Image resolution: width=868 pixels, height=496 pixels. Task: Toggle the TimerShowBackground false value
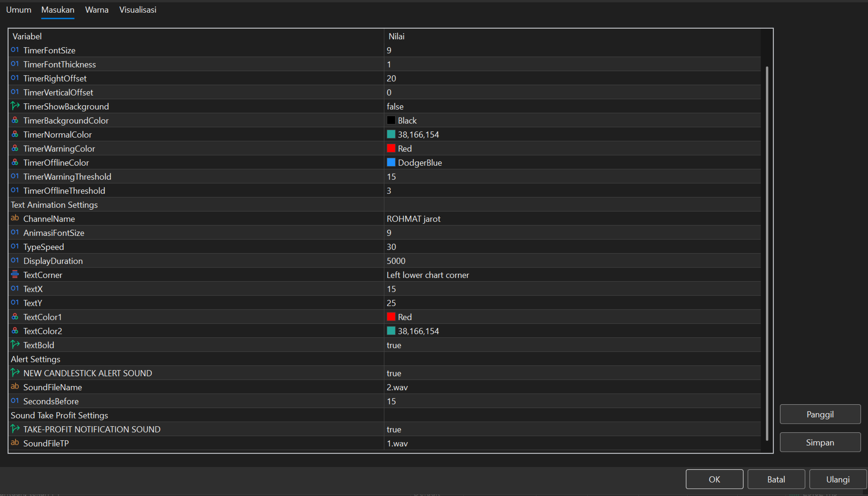(x=572, y=106)
